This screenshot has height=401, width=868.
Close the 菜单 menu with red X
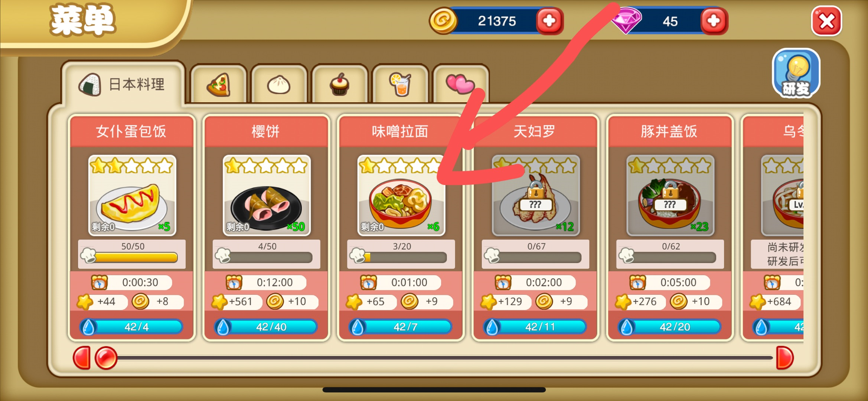click(827, 21)
